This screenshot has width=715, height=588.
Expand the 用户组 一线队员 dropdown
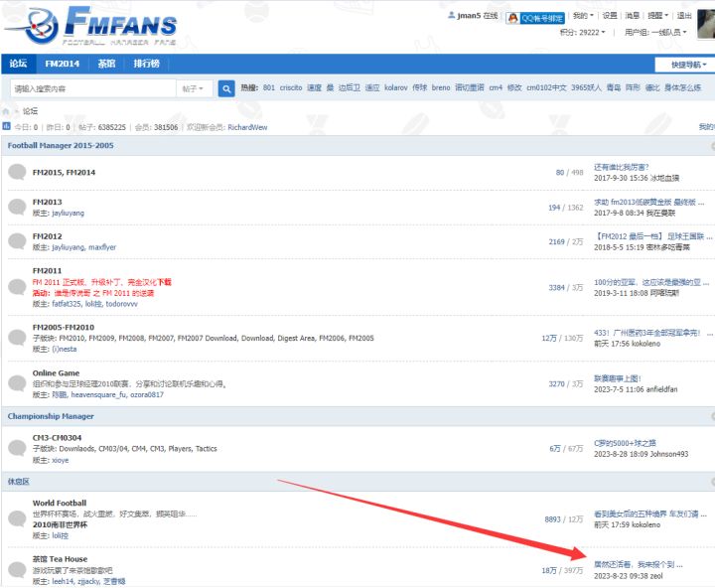pyautogui.click(x=655, y=33)
